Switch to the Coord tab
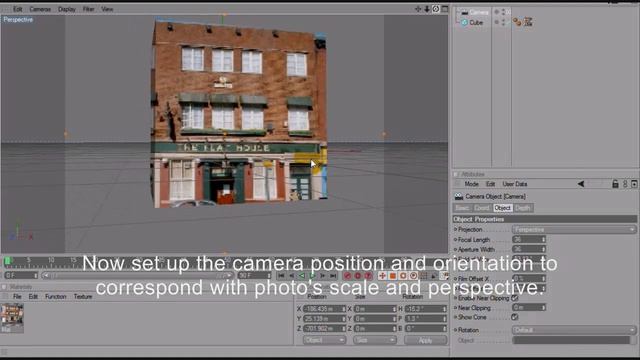Viewport: 640px width, 360px height. tap(482, 208)
